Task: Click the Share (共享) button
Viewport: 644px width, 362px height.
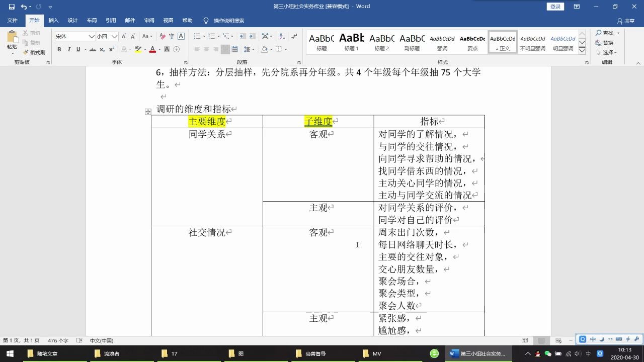Action: click(x=626, y=21)
